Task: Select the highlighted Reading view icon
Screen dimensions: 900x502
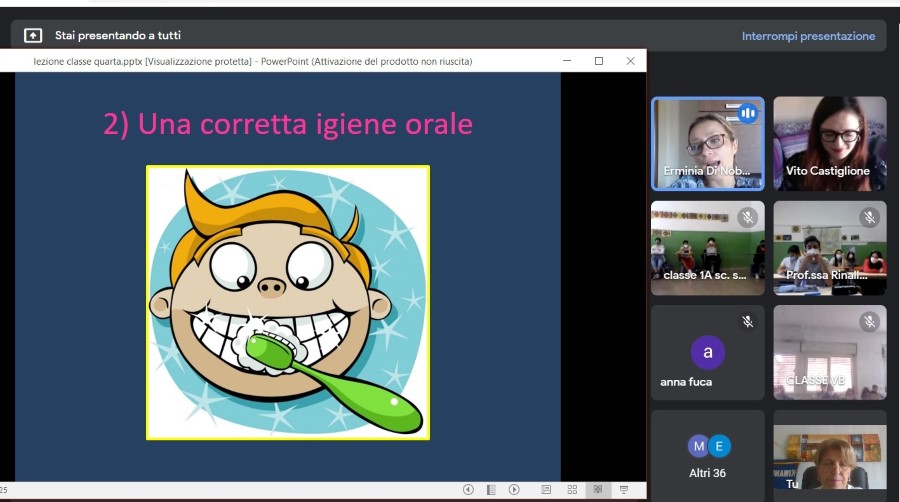Action: 598,490
